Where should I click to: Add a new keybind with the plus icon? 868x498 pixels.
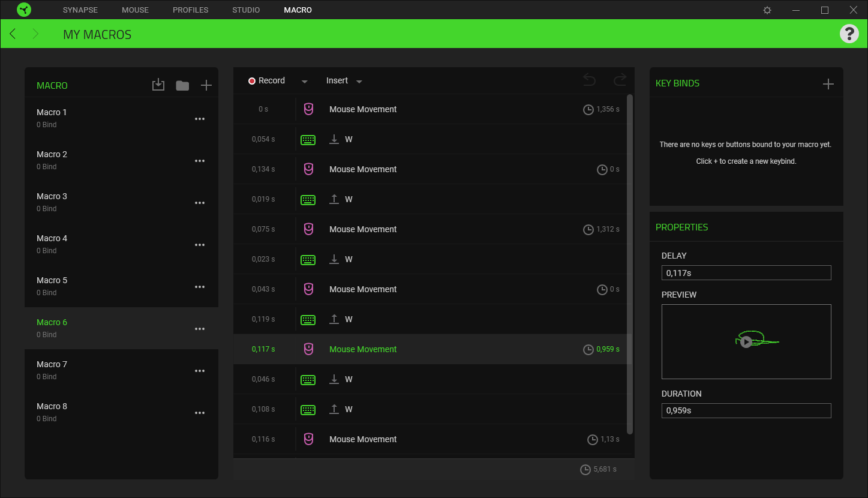click(x=828, y=84)
